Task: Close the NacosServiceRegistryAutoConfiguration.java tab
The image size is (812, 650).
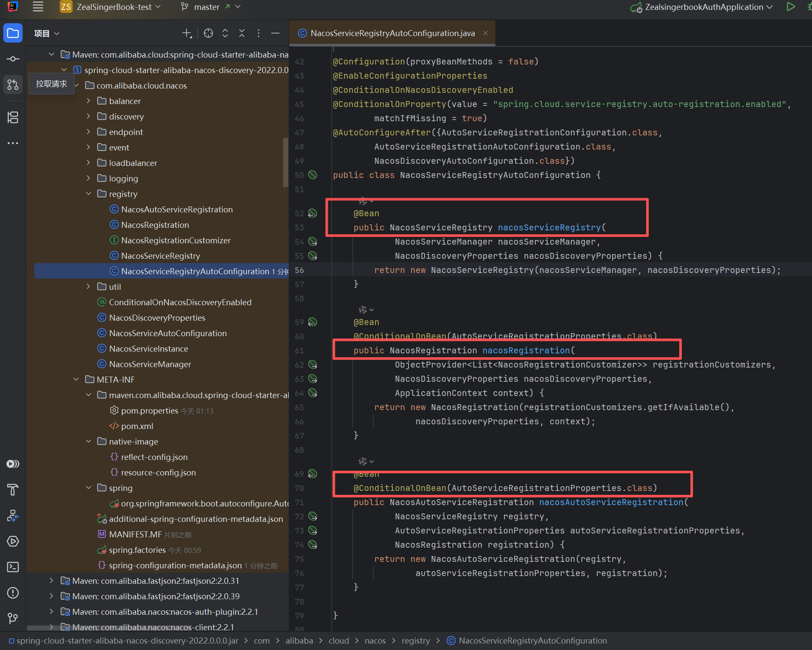Action: pyautogui.click(x=485, y=33)
